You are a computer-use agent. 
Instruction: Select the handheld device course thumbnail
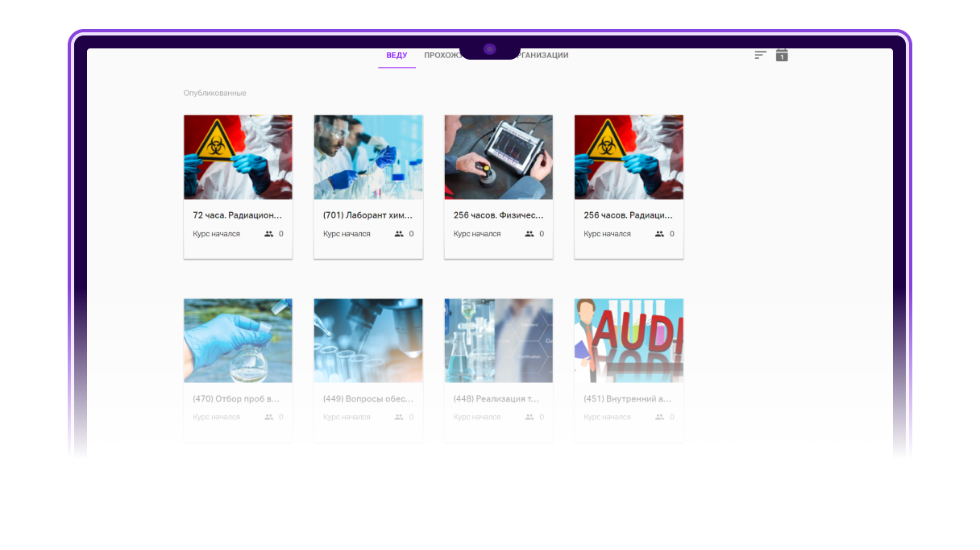point(498,157)
